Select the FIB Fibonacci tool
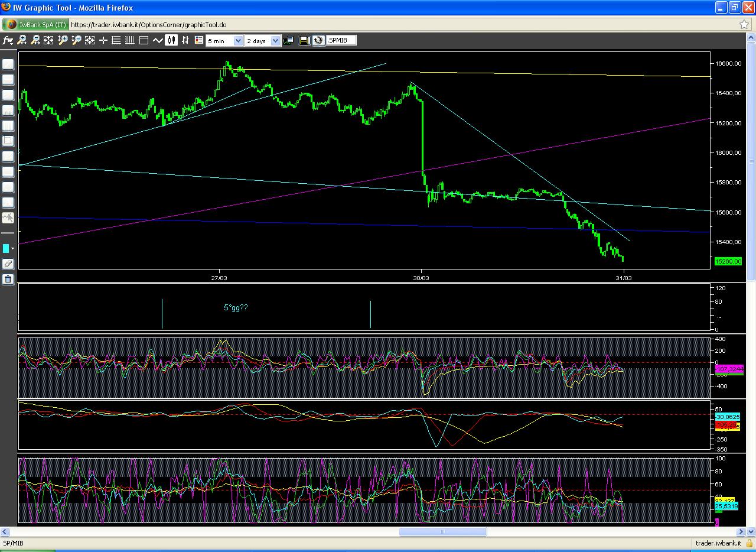The image size is (756, 552). pyautogui.click(x=8, y=110)
